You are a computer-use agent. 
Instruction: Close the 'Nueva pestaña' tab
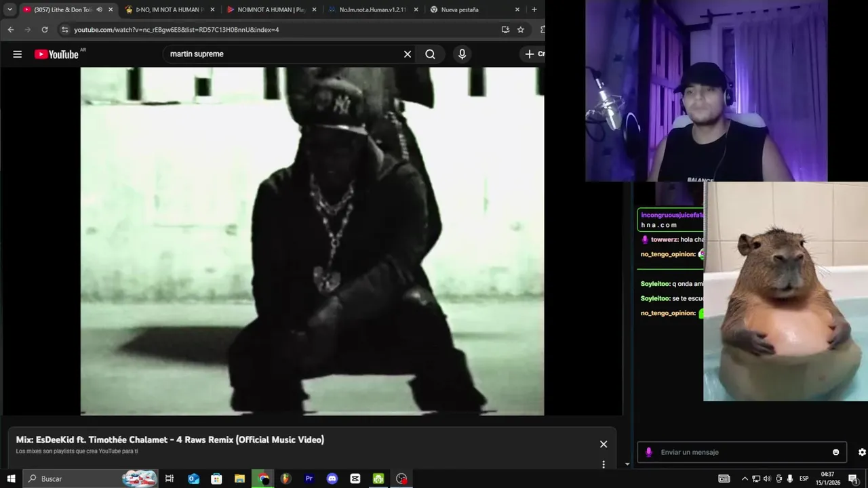[517, 9]
